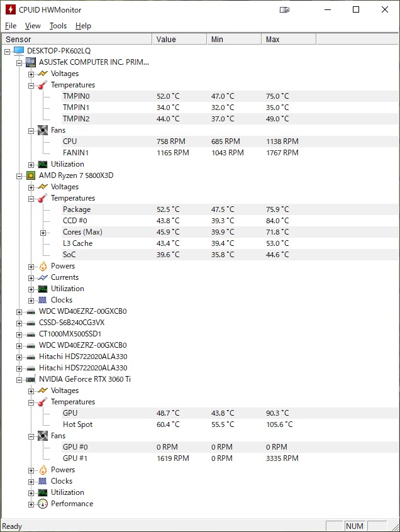Click the motherboard Fans icon

click(43, 130)
